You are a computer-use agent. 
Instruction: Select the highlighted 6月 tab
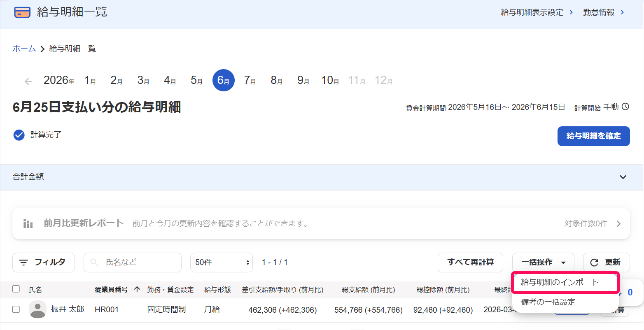(224, 80)
